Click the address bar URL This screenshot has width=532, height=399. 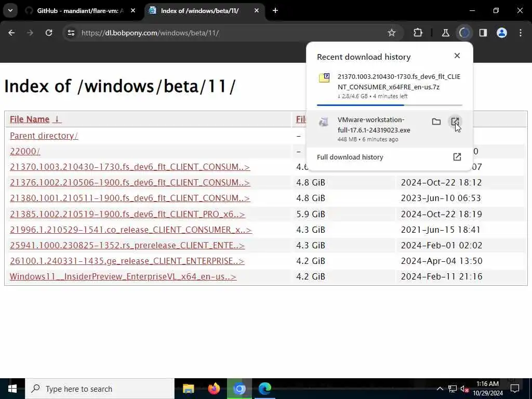pos(150,33)
